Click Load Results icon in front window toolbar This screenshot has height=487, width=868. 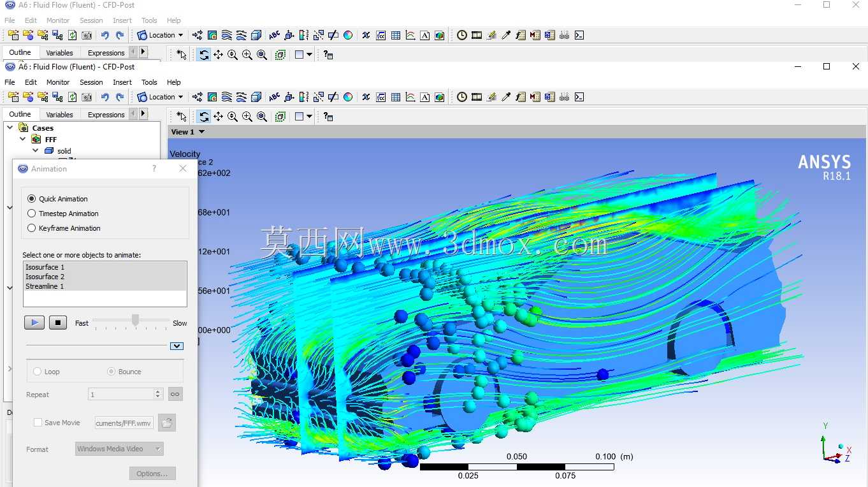point(13,97)
